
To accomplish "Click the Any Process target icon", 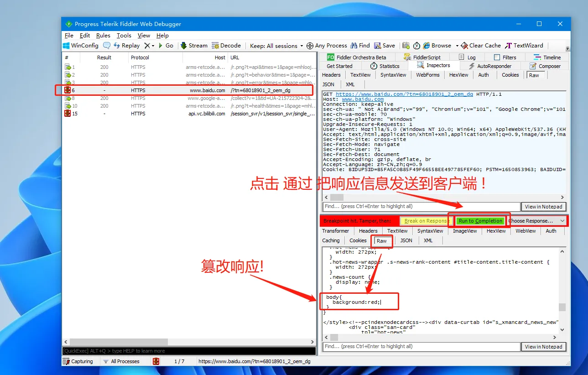I will [310, 46].
